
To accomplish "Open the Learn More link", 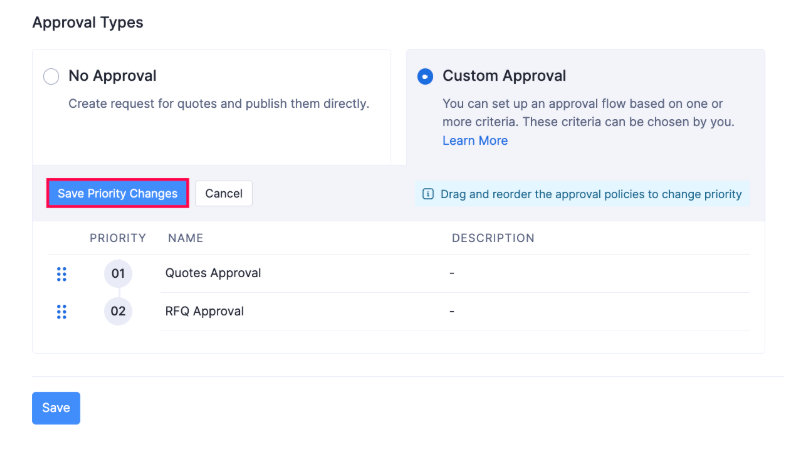I will click(x=475, y=141).
